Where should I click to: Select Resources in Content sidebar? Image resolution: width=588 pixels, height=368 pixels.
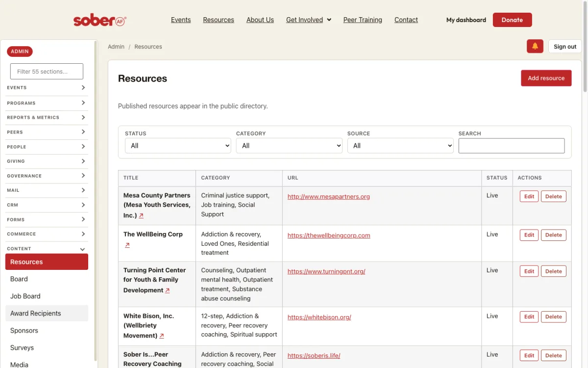coord(47,262)
